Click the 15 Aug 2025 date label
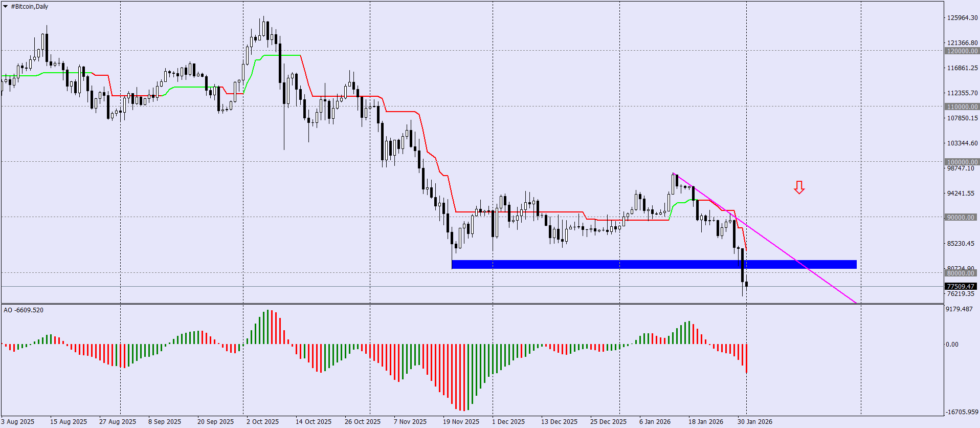The height and width of the screenshot is (428, 980). click(x=69, y=422)
